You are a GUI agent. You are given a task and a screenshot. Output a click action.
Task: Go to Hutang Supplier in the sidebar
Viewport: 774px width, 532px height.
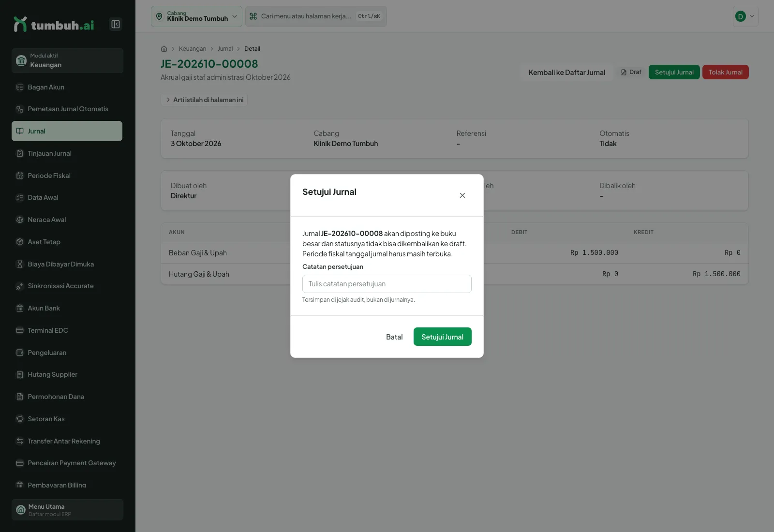coord(67,375)
